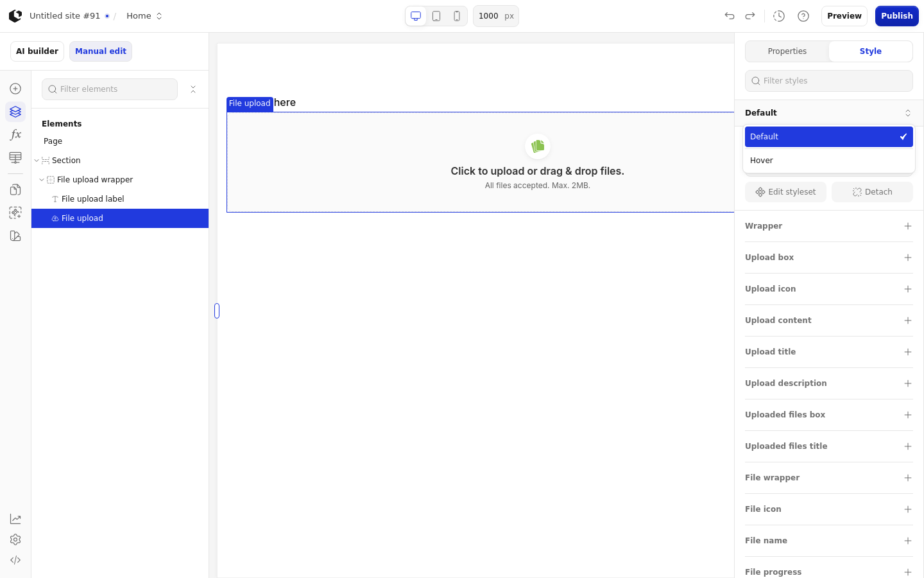This screenshot has height=578, width=924.
Task: Open the pages and files icon in sidebar
Action: (x=15, y=189)
